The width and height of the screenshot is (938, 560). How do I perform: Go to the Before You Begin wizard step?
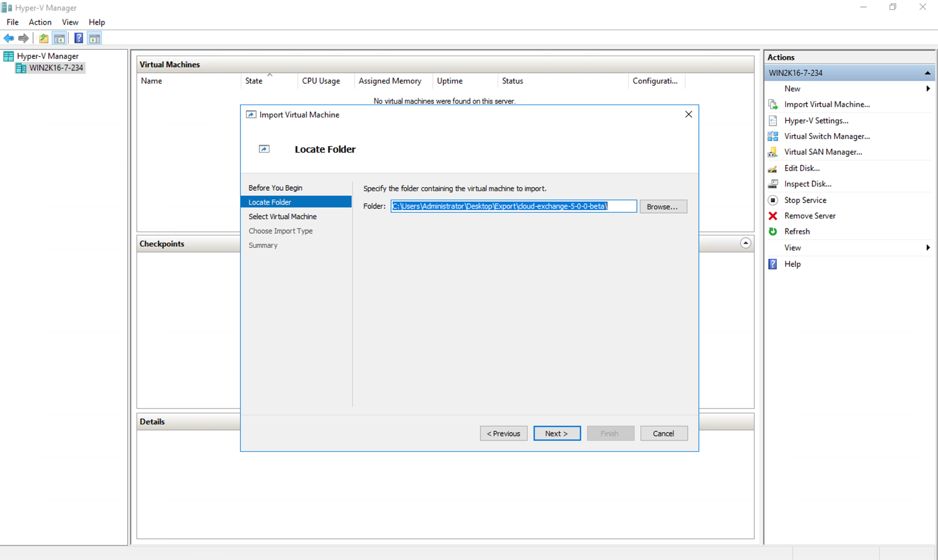(x=275, y=188)
